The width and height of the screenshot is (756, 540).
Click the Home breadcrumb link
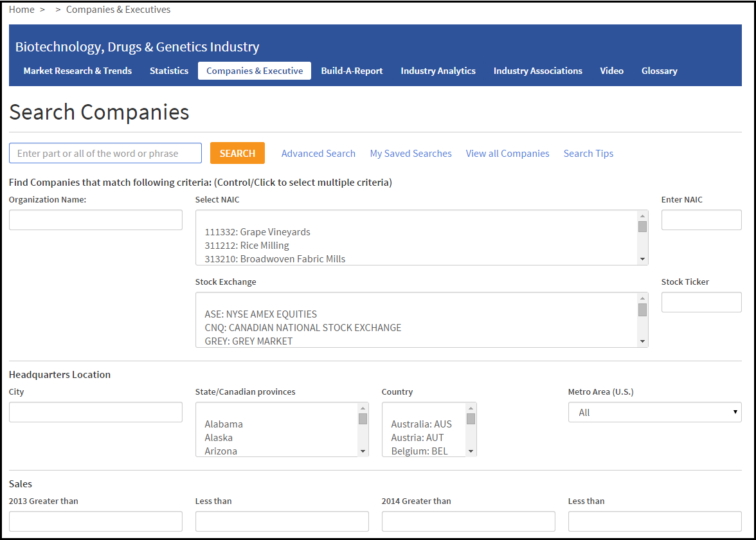(22, 10)
